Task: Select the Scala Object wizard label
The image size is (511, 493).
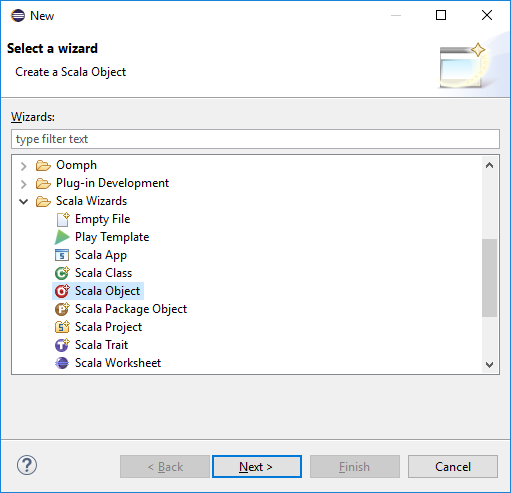Action: (107, 291)
